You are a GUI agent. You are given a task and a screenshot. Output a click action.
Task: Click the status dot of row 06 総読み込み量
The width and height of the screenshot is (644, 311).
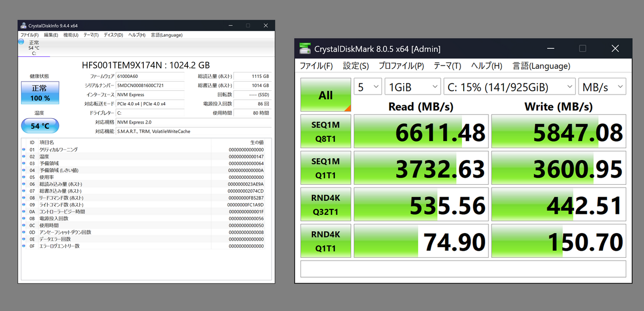pyautogui.click(x=23, y=184)
